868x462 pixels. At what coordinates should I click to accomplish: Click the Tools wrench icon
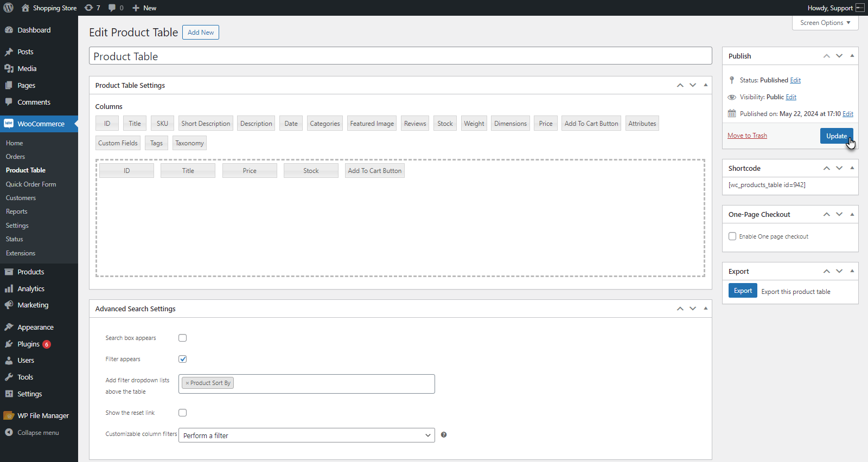[x=9, y=377]
